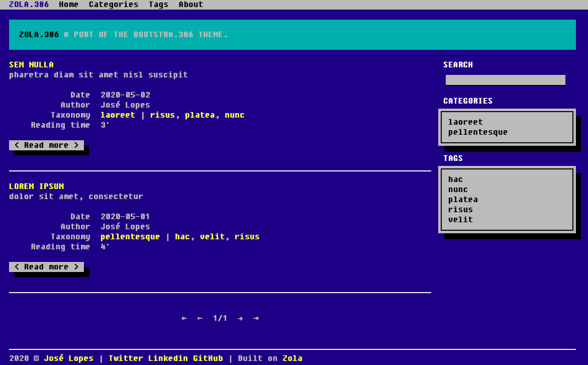The image size is (588, 365).
Task: Read more of the SEM NULLA post
Action: [46, 145]
